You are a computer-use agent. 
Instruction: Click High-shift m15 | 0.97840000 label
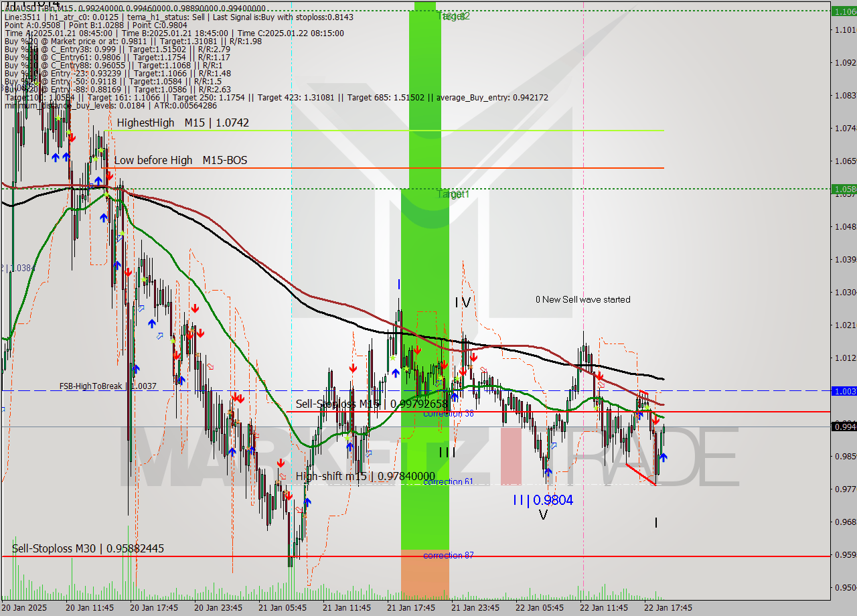coord(366,476)
